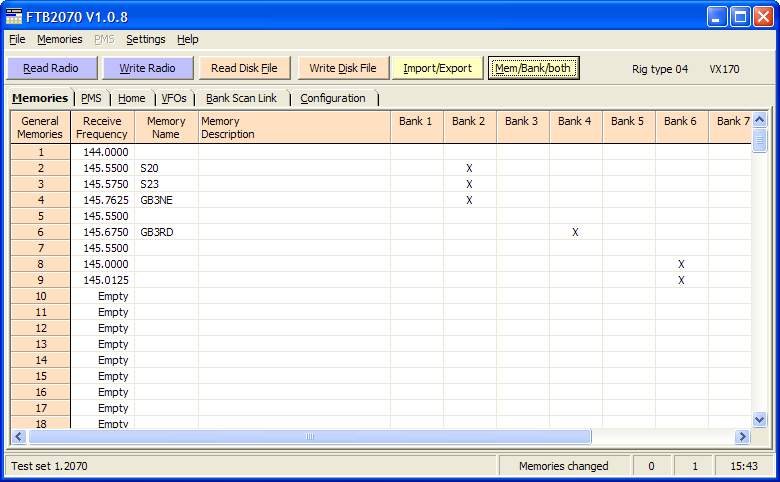780x482 pixels.
Task: Switch to the Configuration tab
Action: click(x=333, y=98)
